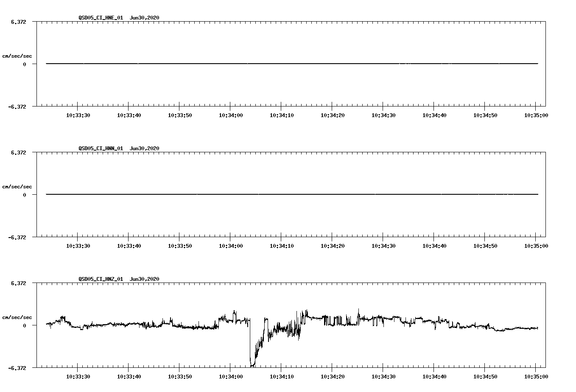576x392 pixels.
Task: Pick the 10:34:30 time label under HNZ plot
Action: (383, 377)
